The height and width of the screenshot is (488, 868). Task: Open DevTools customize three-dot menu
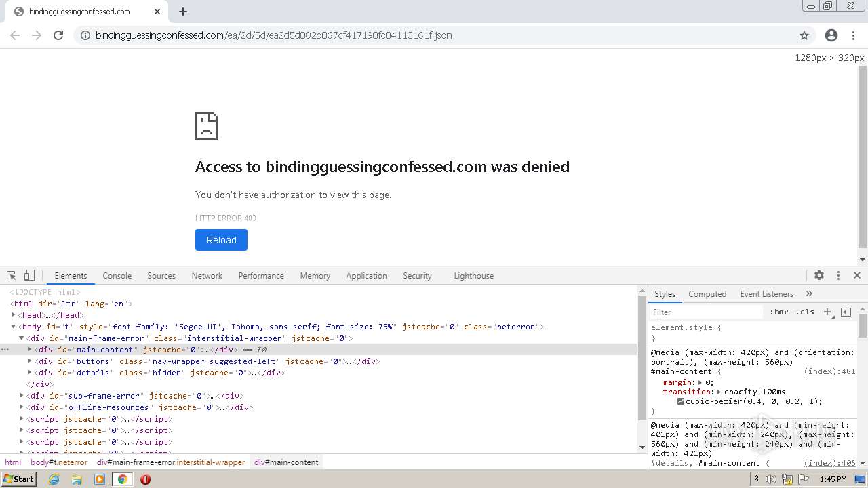838,275
